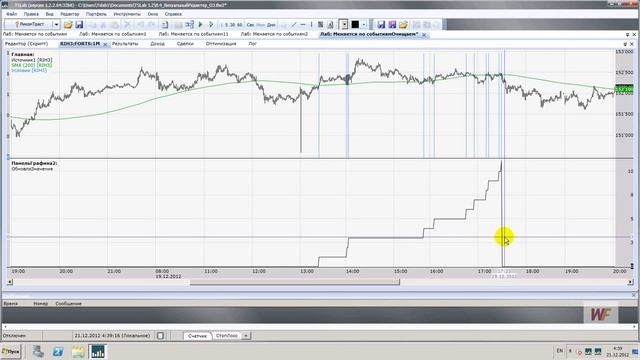Click the purple save-all icon
Image resolution: width=640 pixels, height=360 pixels.
pyautogui.click(x=392, y=25)
